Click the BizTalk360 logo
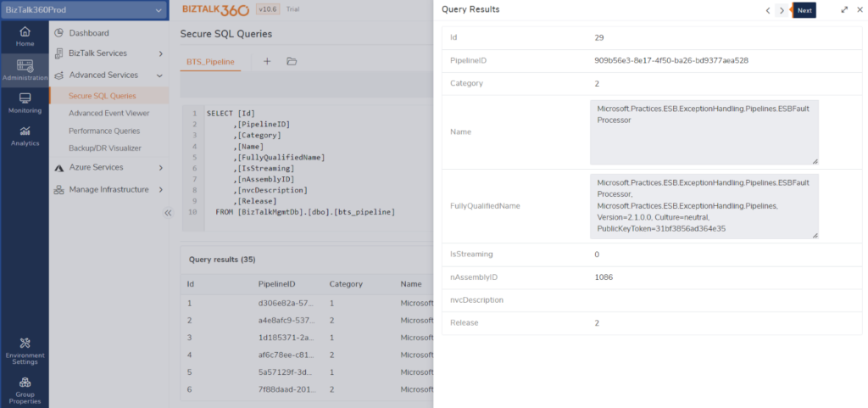This screenshot has height=408, width=868. [216, 9]
